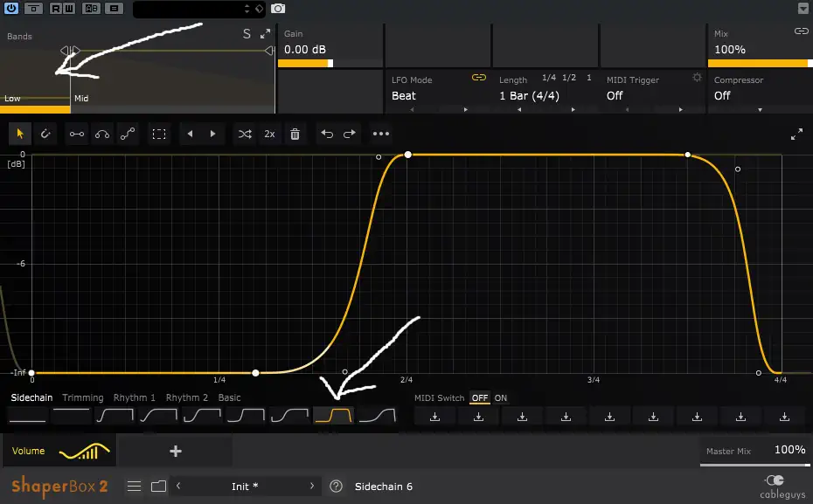
Task: Select the first flat line shape preset
Action: pyautogui.click(x=28, y=416)
